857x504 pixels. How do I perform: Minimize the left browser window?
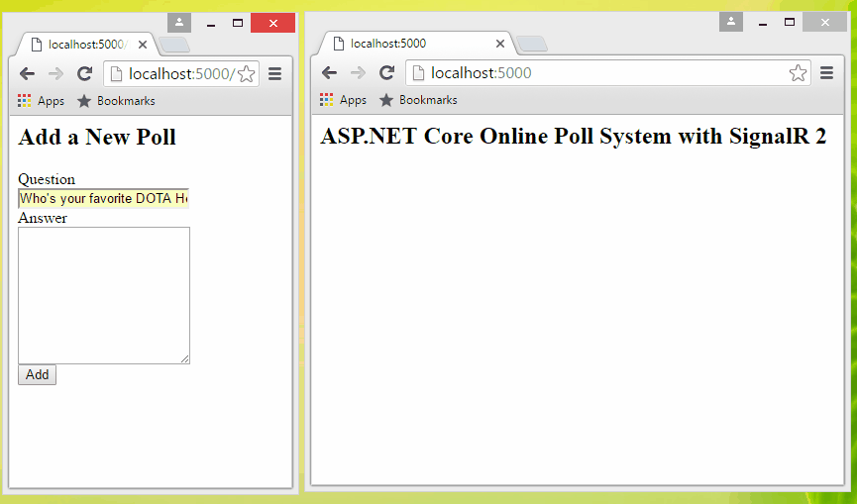coord(211,23)
